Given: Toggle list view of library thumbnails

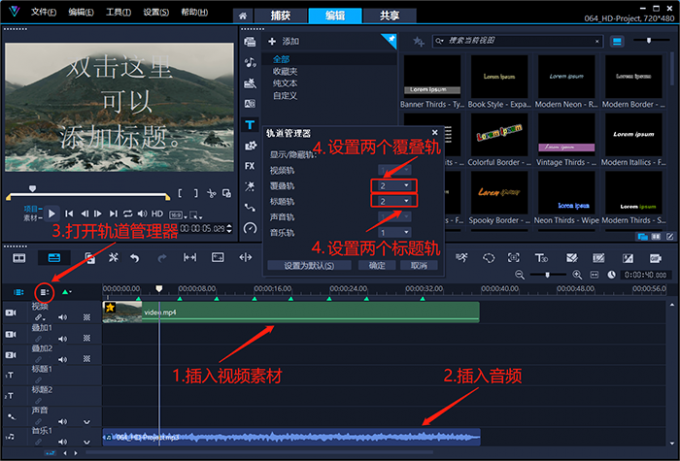Looking at the screenshot, I should coord(617,42).
